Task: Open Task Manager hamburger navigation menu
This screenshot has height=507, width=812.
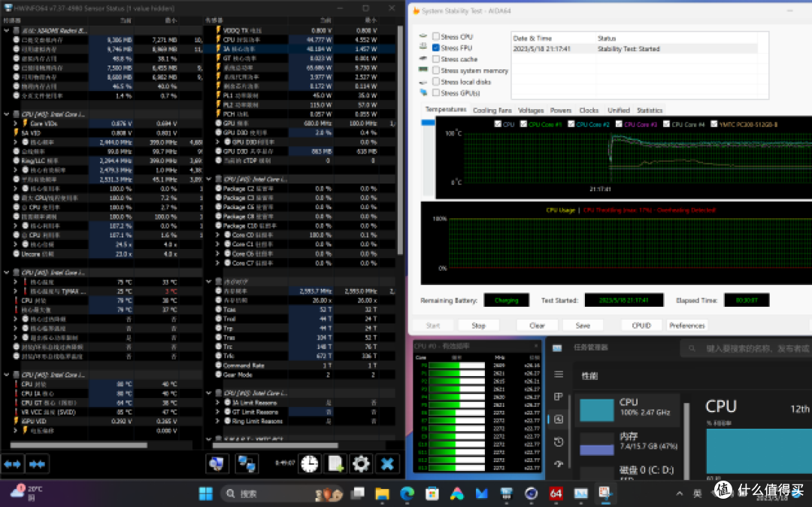Action: pos(559,375)
